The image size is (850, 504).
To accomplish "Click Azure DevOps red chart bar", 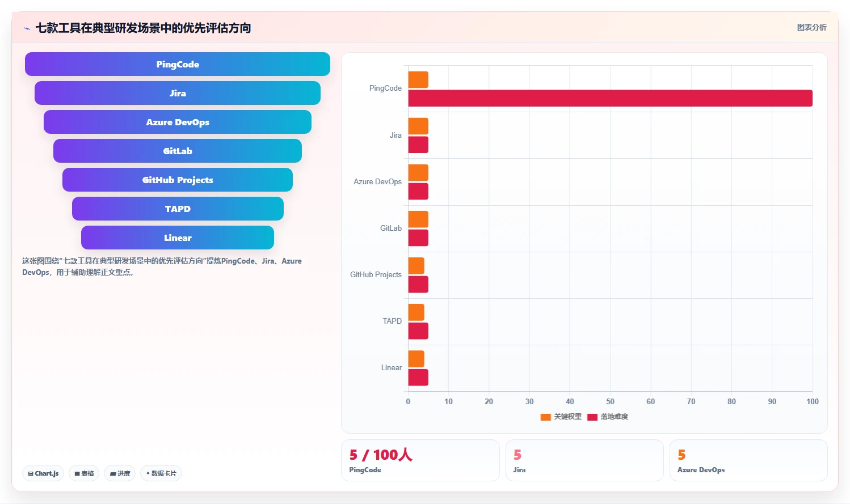I will tap(418, 191).
